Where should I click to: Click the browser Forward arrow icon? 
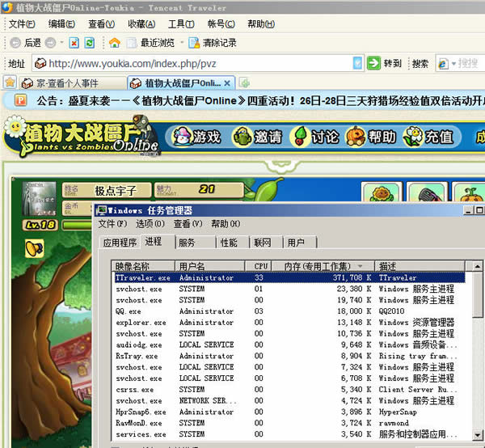50,43
